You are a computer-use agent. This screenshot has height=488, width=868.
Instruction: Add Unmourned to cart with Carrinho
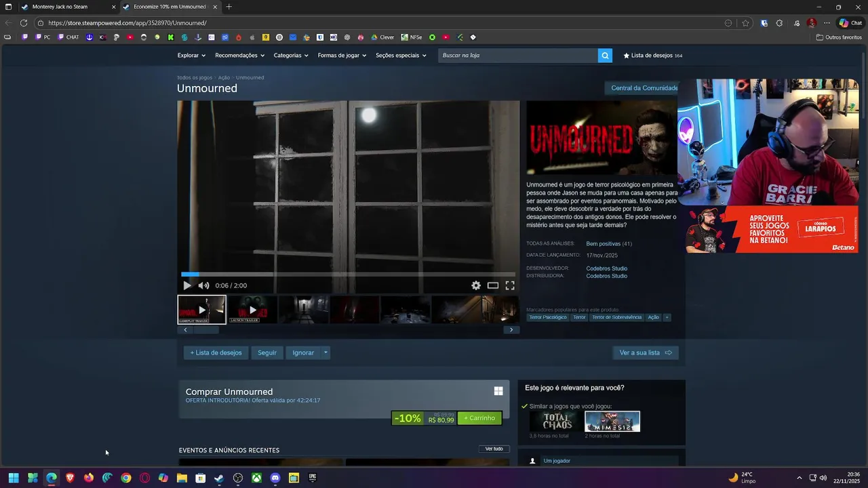pos(479,418)
